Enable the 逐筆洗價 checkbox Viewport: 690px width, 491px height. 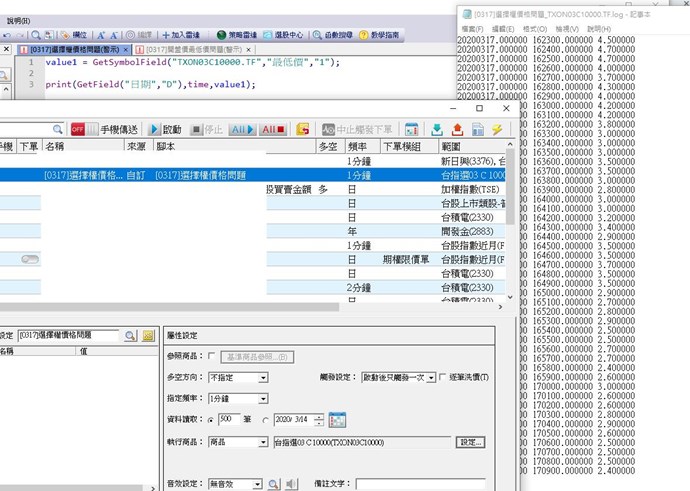pos(443,378)
